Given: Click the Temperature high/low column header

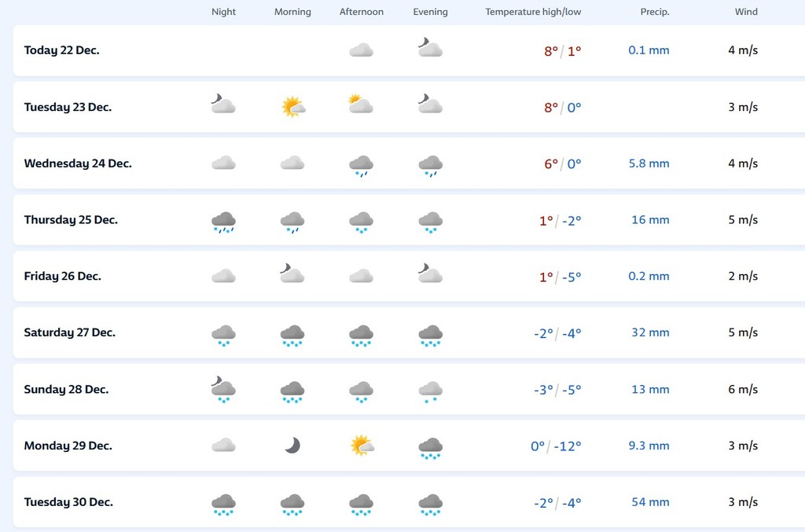Looking at the screenshot, I should [533, 12].
